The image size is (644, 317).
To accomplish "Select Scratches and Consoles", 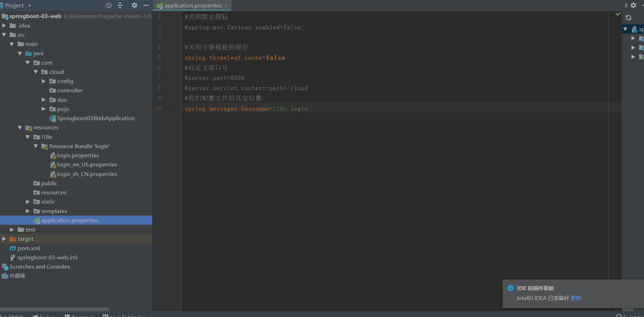I will click(x=40, y=266).
